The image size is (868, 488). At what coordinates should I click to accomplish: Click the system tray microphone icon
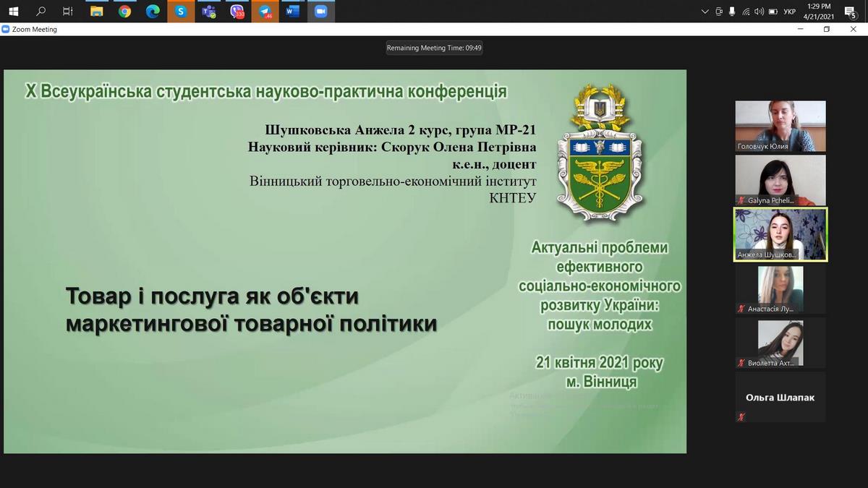[x=732, y=12]
